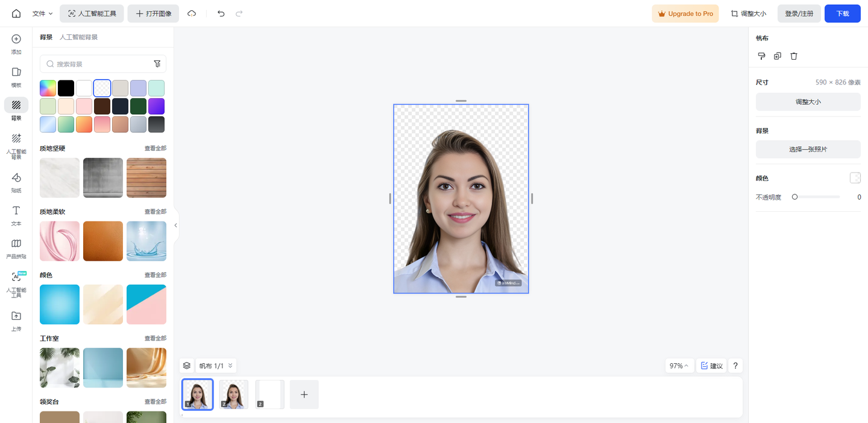Click the cloud sync icon
Viewport: 868px width, 423px height.
click(x=192, y=13)
